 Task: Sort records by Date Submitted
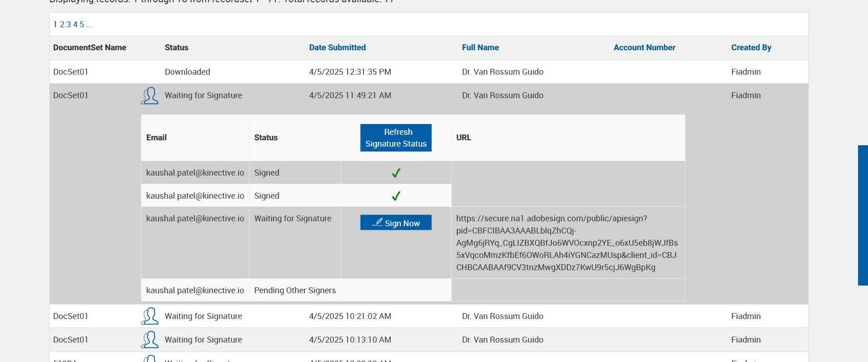[337, 48]
